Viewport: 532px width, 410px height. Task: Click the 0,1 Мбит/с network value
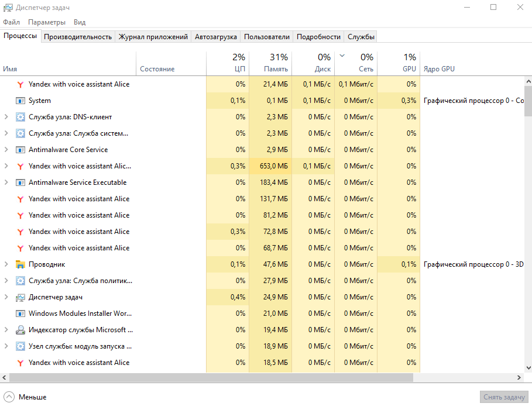(356, 84)
